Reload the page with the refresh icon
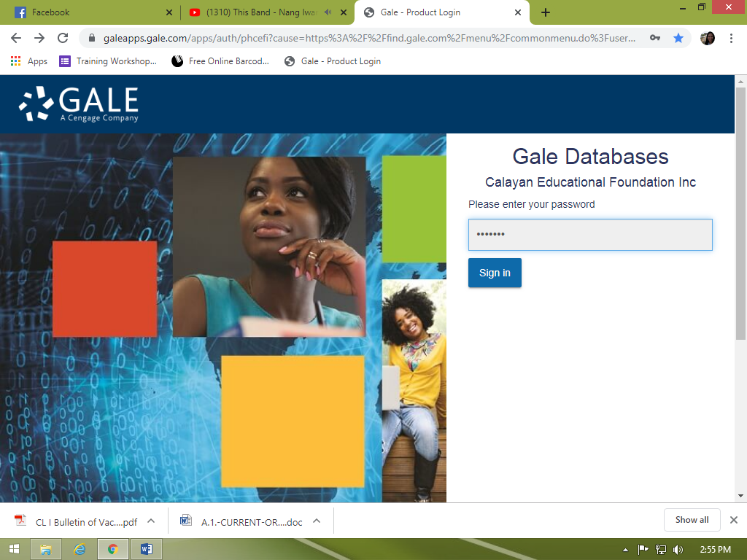 tap(63, 38)
